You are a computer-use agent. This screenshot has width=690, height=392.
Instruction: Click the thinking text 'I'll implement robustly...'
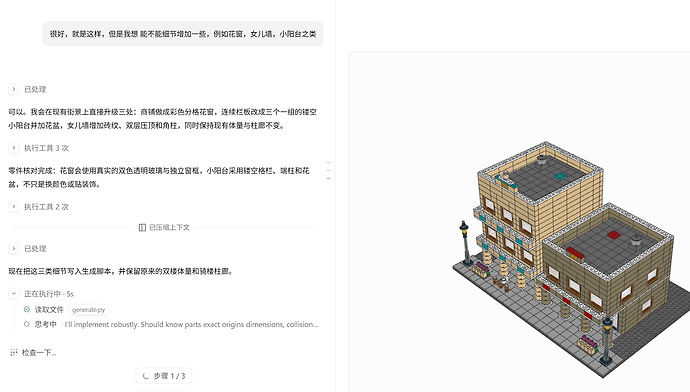[191, 324]
